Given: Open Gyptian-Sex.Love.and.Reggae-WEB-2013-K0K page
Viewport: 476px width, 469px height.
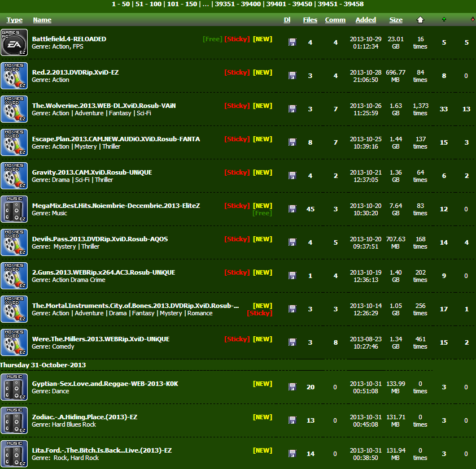Looking at the screenshot, I should tap(105, 384).
